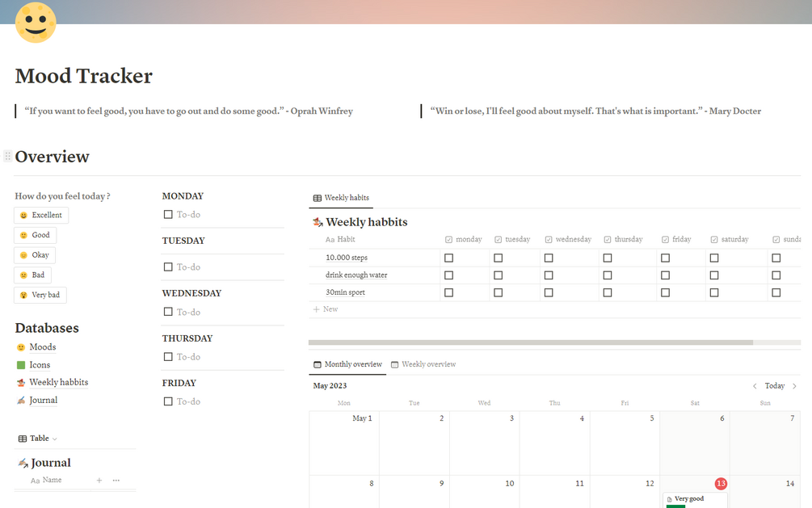Add a New habit row
The image size is (812, 508).
click(x=326, y=309)
